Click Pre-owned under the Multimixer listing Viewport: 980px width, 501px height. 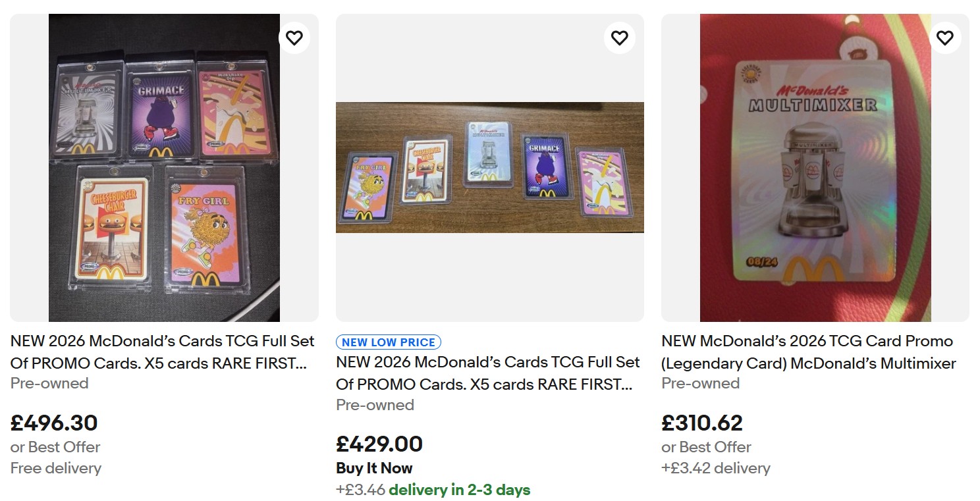[701, 383]
